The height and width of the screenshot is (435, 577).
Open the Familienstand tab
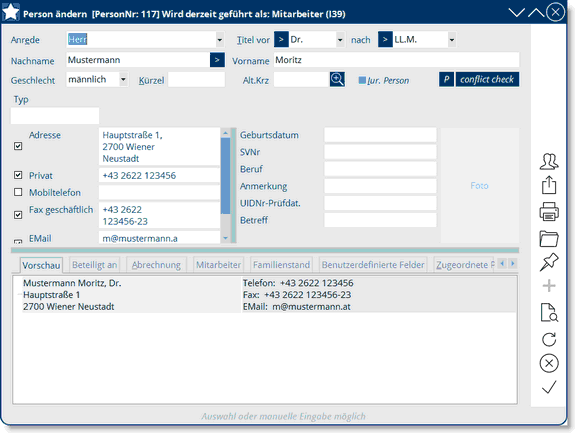281,265
